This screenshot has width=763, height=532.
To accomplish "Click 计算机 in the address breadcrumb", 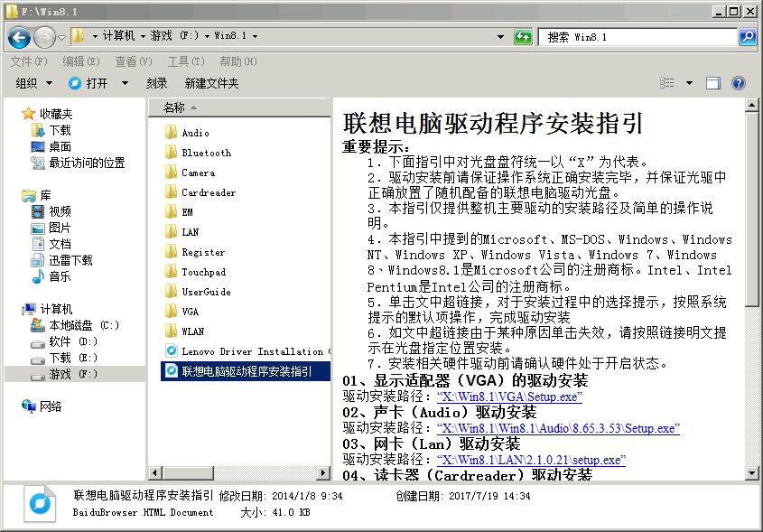I will click(118, 35).
